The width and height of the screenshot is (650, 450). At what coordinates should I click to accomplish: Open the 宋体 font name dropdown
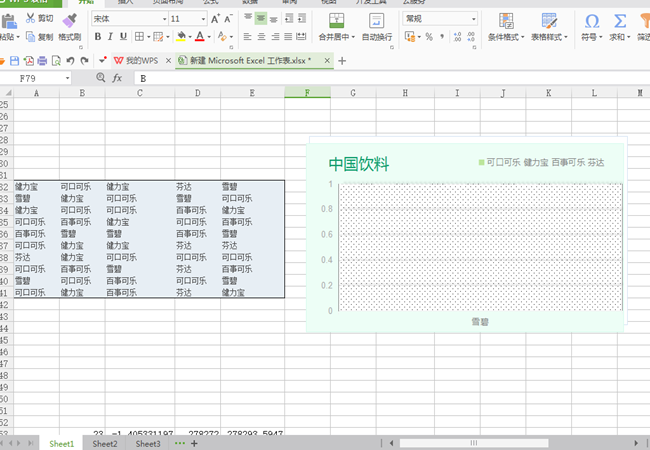point(164,19)
